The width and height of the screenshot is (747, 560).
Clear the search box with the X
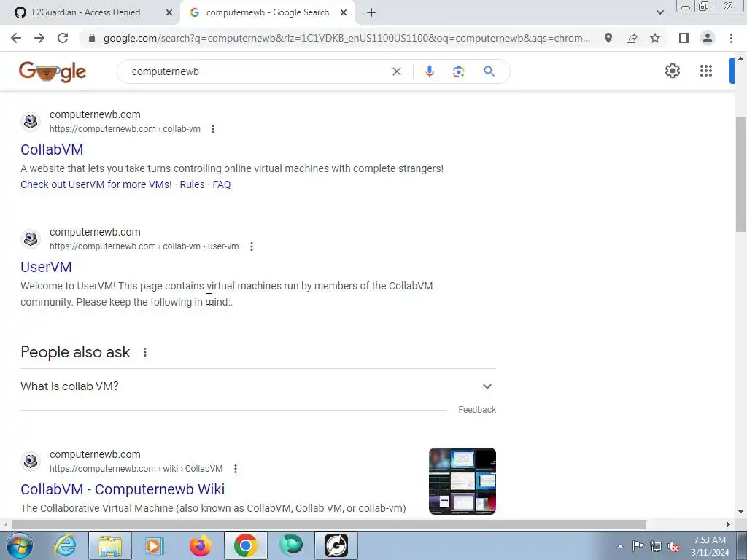[x=396, y=71]
